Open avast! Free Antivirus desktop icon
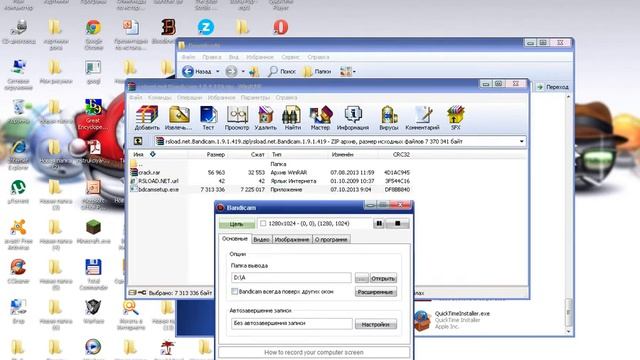The width and height of the screenshot is (640, 360). click(18, 234)
